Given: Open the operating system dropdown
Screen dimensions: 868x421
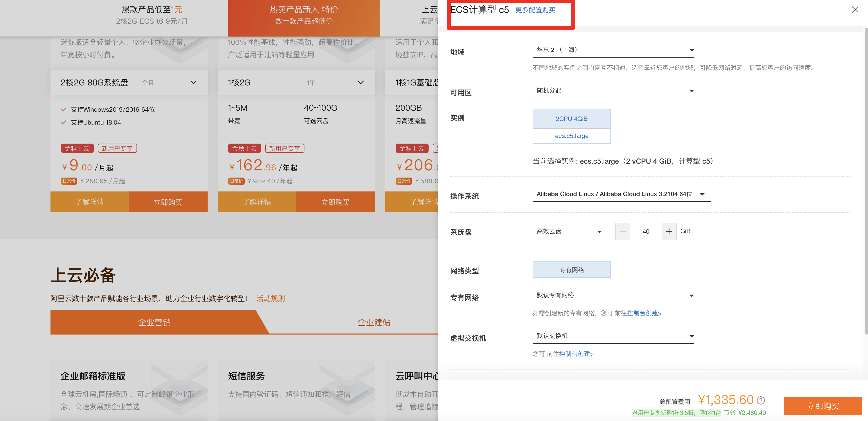Looking at the screenshot, I should click(622, 194).
